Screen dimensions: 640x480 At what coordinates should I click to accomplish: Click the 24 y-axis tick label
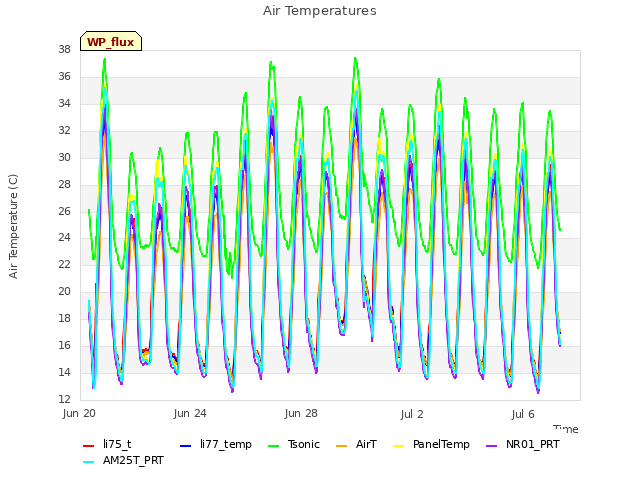click(64, 238)
